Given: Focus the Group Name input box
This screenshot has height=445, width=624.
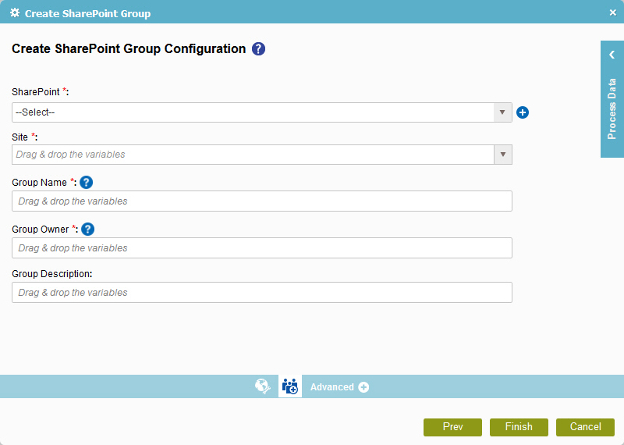Looking at the screenshot, I should [x=262, y=201].
